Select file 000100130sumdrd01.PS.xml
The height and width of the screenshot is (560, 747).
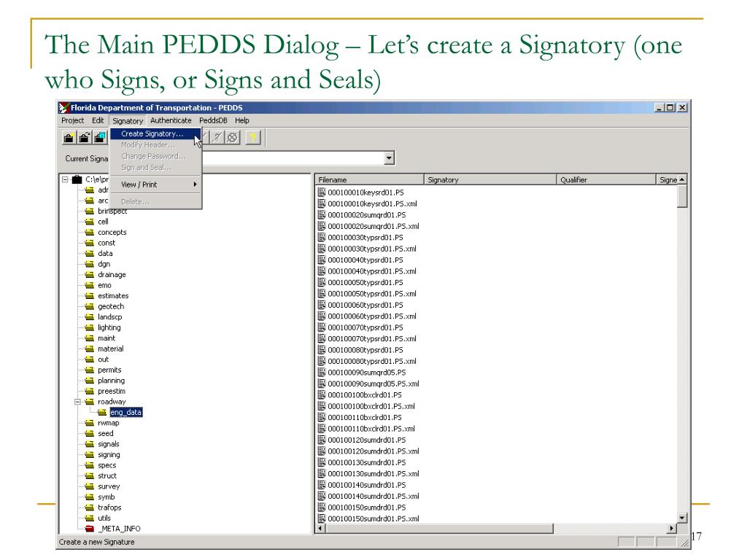click(373, 473)
